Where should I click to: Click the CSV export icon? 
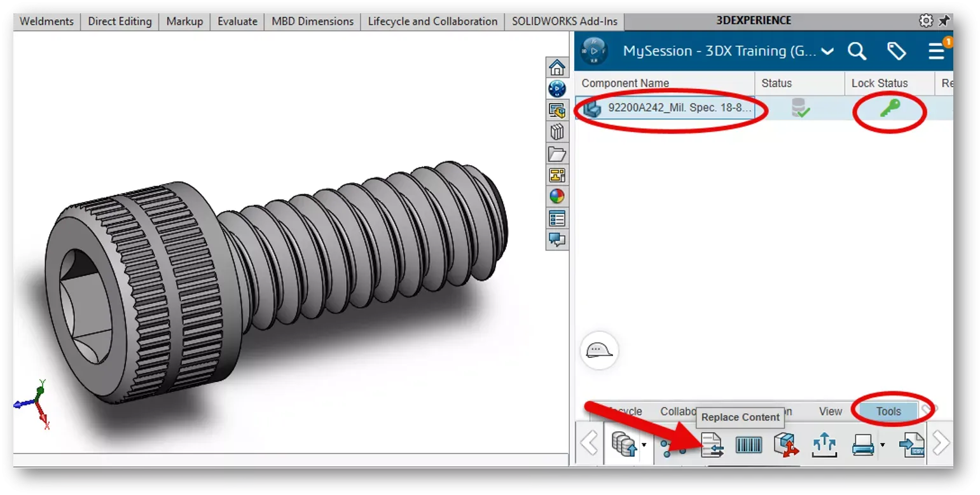click(x=911, y=445)
